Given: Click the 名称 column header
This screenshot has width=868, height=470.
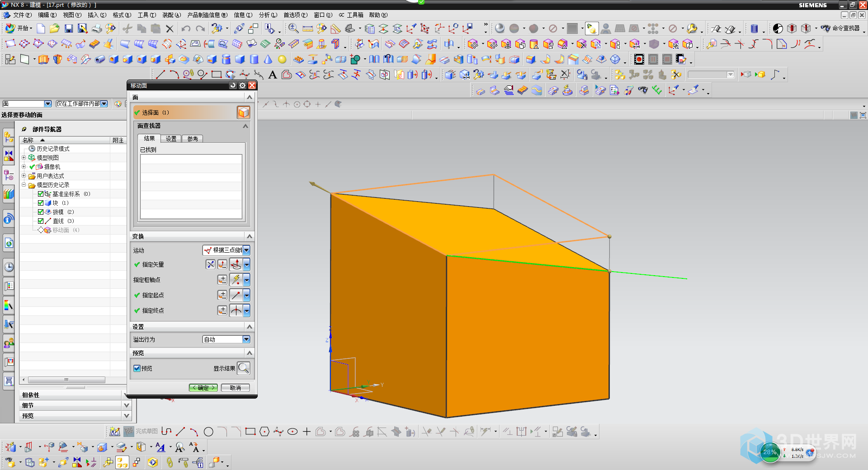Looking at the screenshot, I should click(65, 140).
